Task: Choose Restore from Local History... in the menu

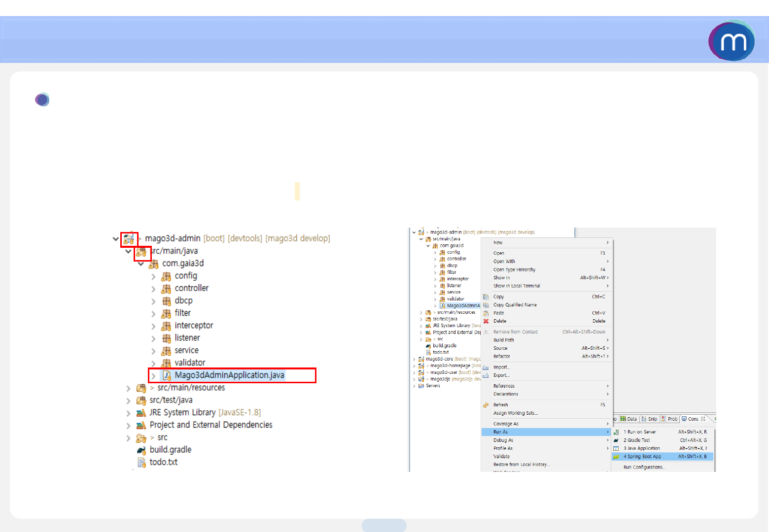Action: click(x=547, y=465)
